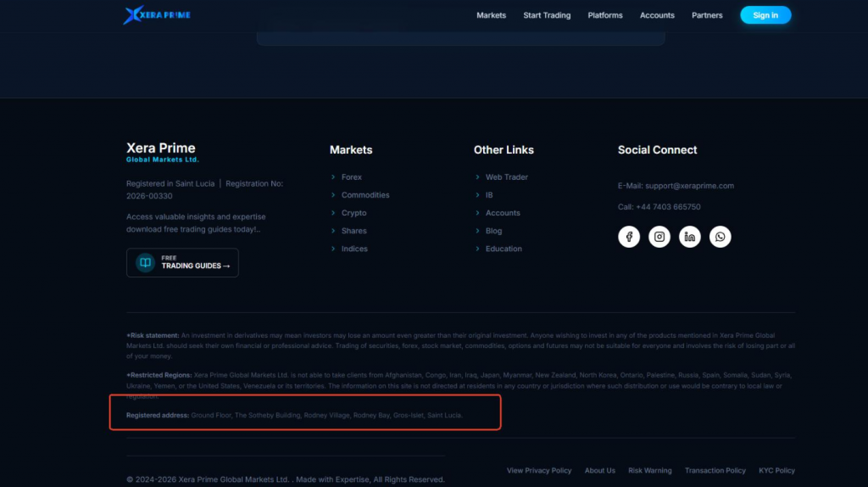
Task: Click the chevron next to Crypto
Action: 332,213
